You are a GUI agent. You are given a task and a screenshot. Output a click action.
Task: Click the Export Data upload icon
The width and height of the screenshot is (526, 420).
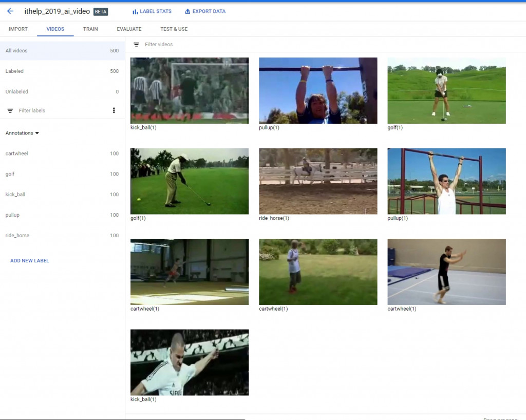(x=187, y=11)
